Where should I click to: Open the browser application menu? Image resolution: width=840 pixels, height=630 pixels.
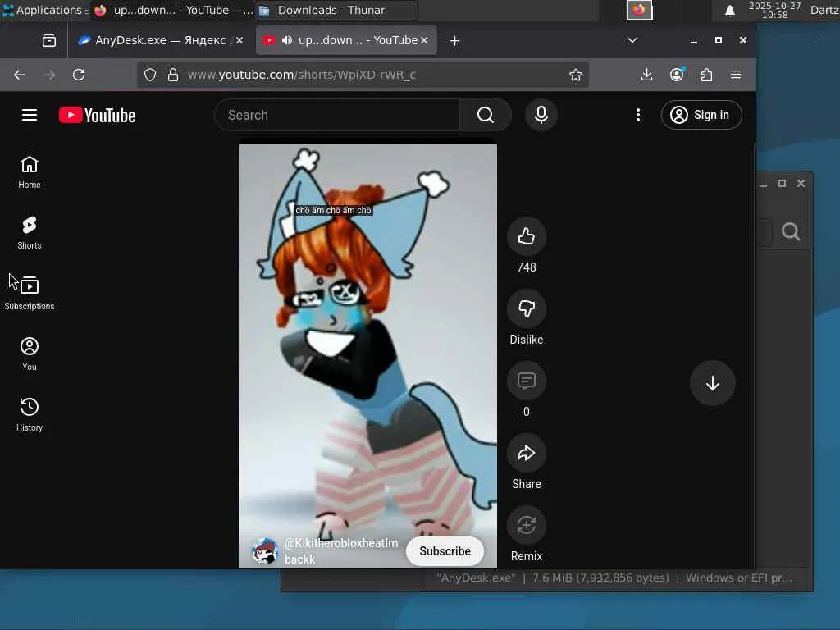click(736, 75)
